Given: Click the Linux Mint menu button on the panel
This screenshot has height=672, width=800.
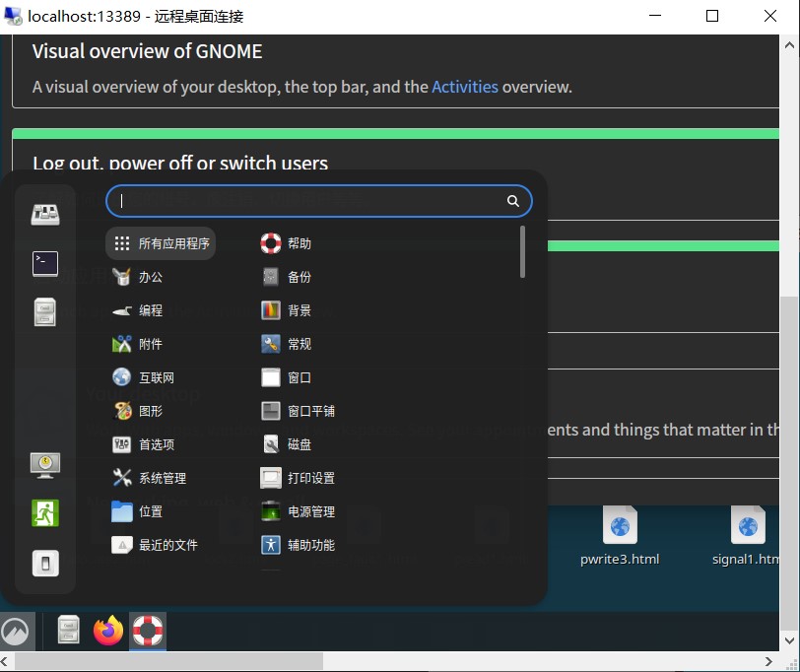Looking at the screenshot, I should coord(16,632).
